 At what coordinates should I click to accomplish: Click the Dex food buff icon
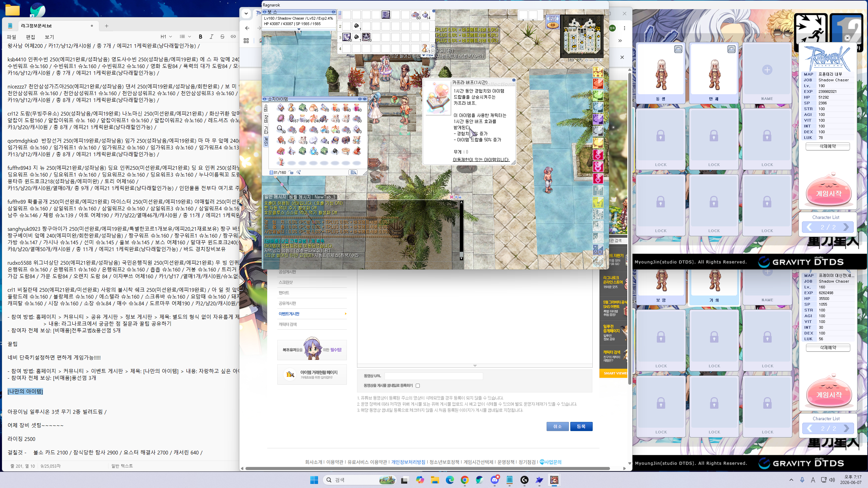[x=598, y=119]
